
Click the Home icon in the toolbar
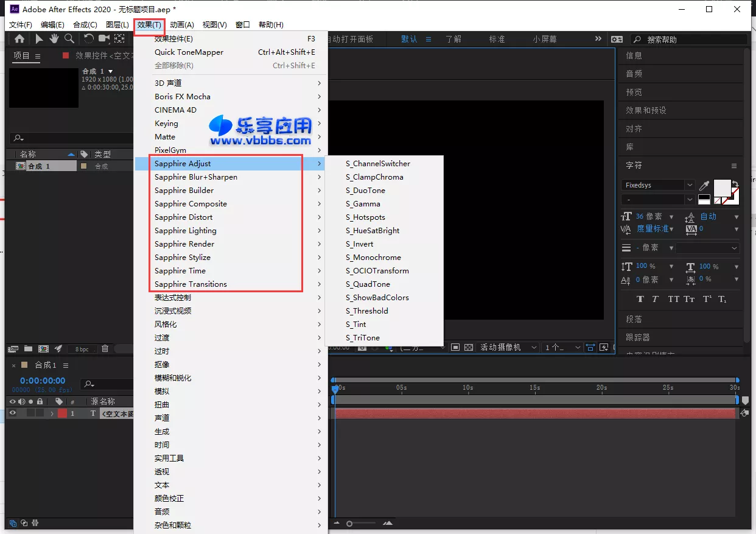(x=19, y=39)
